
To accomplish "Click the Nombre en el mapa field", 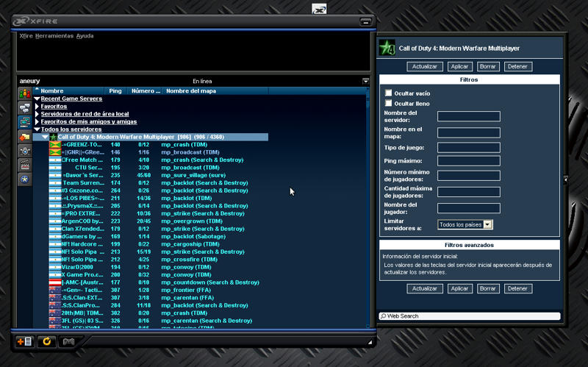I will click(469, 132).
